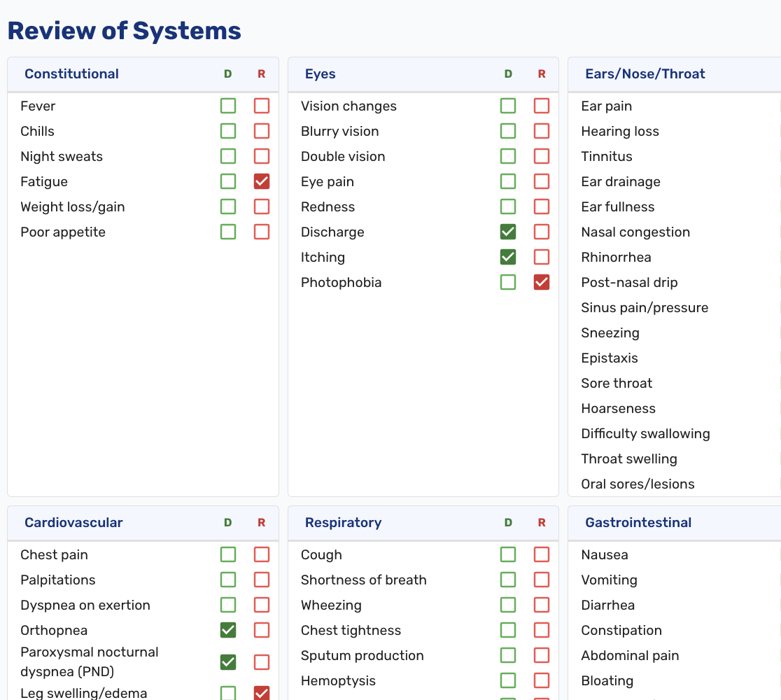Uncheck Leg swelling/edema R checkbox
This screenshot has width=781, height=700.
(x=262, y=693)
